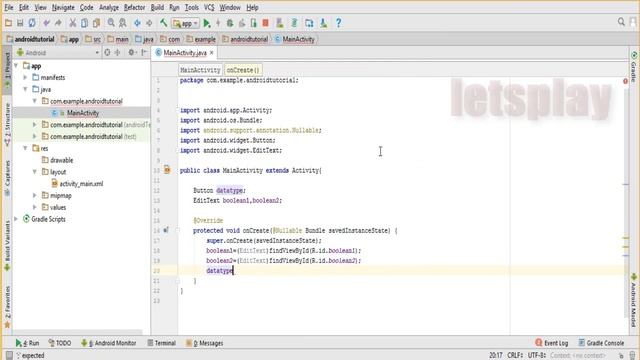The width and height of the screenshot is (640, 360).
Task: Select MainActivity in project tree
Action: pyautogui.click(x=83, y=113)
